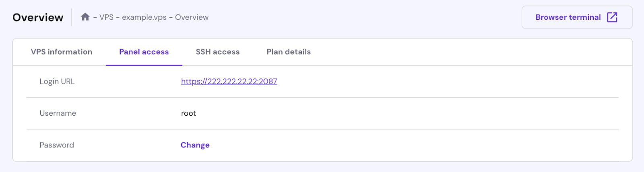Screen dimensions: 644x172
Task: Open the https://222.222.22.22:2087 login URL
Action: click(229, 82)
